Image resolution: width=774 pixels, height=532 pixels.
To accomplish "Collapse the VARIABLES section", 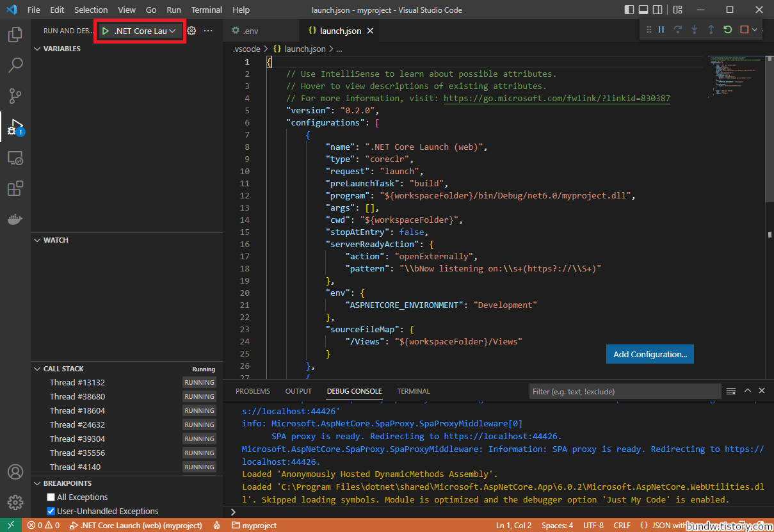I will [x=62, y=49].
